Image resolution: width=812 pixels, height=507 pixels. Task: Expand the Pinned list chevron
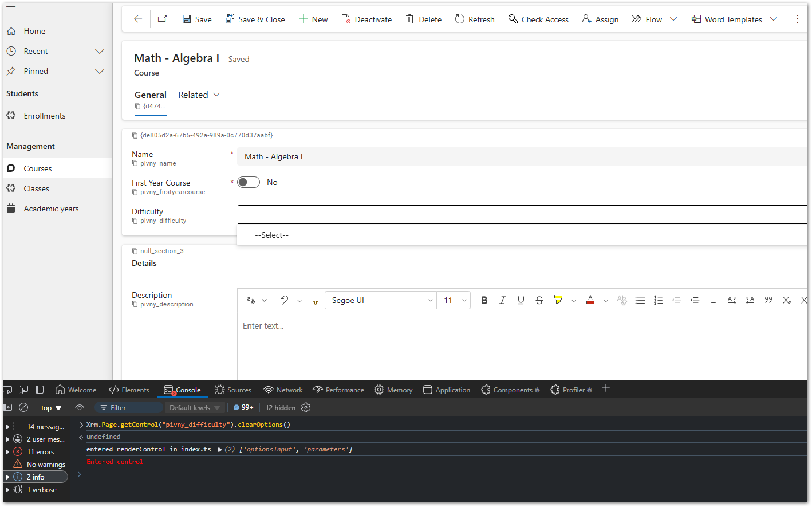tap(100, 71)
